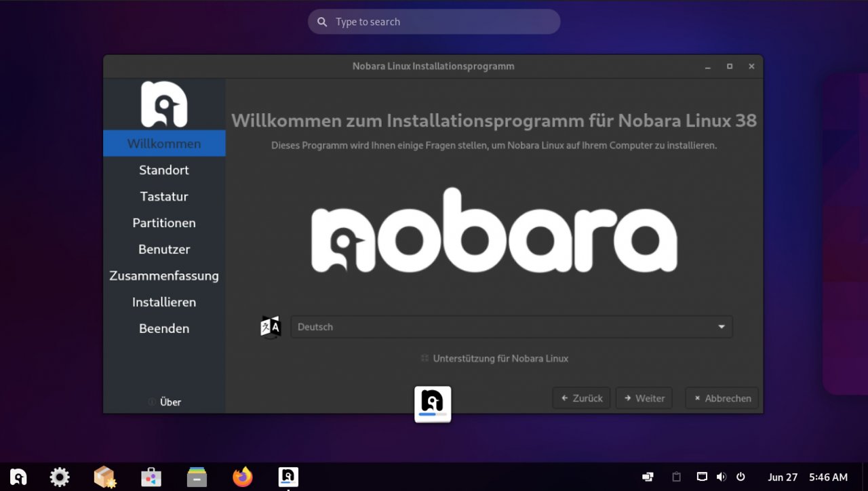
Task: Select the Partitionen step
Action: (x=164, y=223)
